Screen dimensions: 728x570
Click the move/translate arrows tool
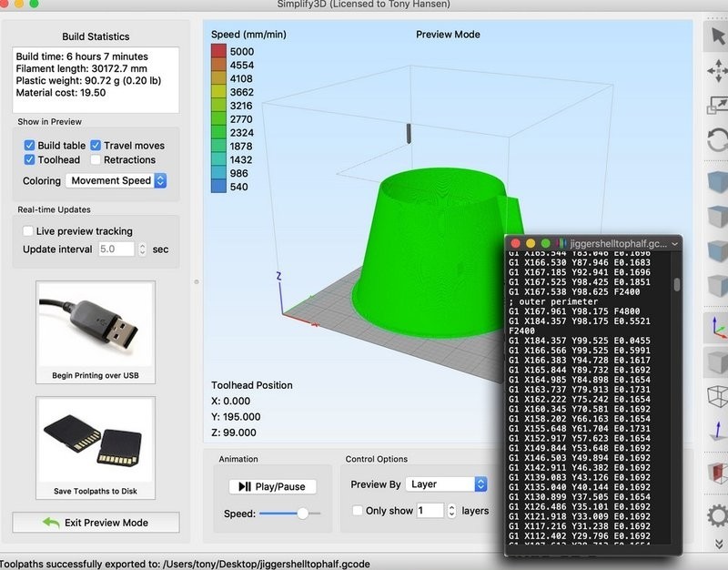[716, 72]
